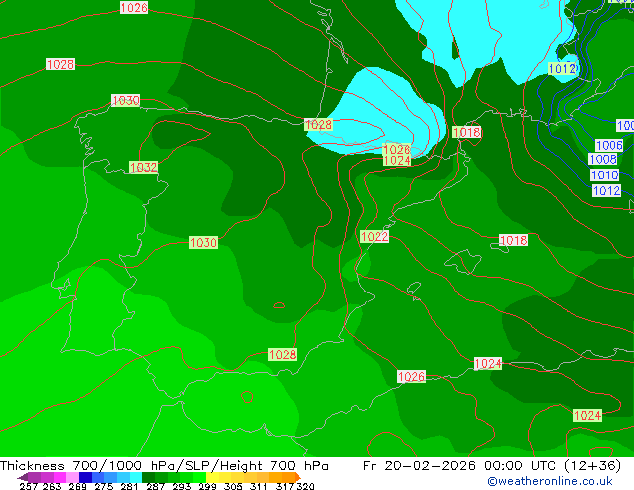Click the 1018 label beside Menorca island
This screenshot has width=634, height=490.
click(x=514, y=240)
